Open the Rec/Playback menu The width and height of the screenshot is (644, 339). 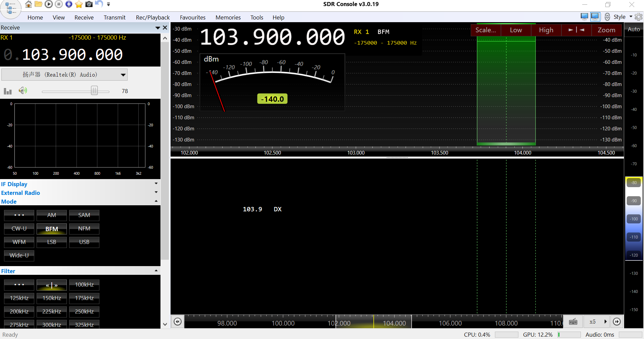(152, 17)
